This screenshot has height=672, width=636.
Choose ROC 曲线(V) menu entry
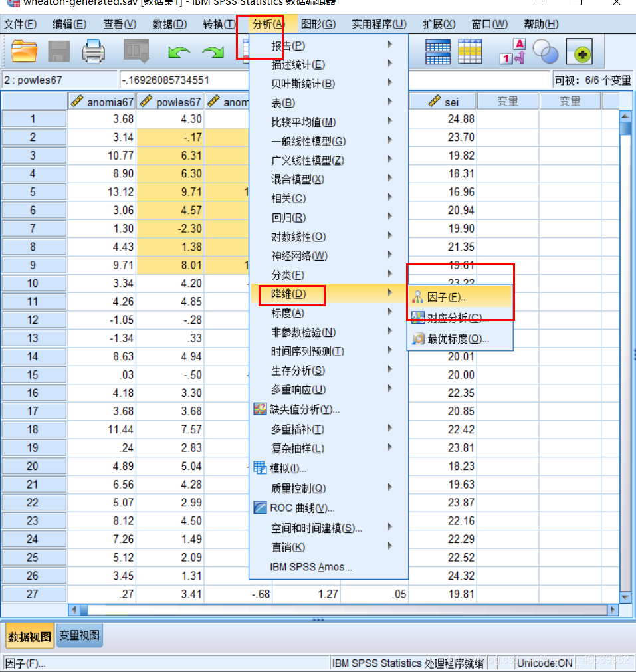(328, 508)
